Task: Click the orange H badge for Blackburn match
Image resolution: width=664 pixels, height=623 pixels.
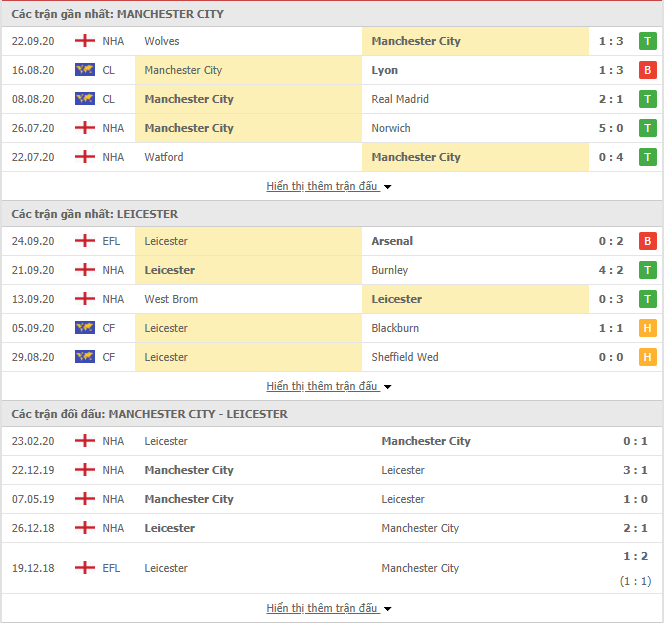Action: point(647,328)
